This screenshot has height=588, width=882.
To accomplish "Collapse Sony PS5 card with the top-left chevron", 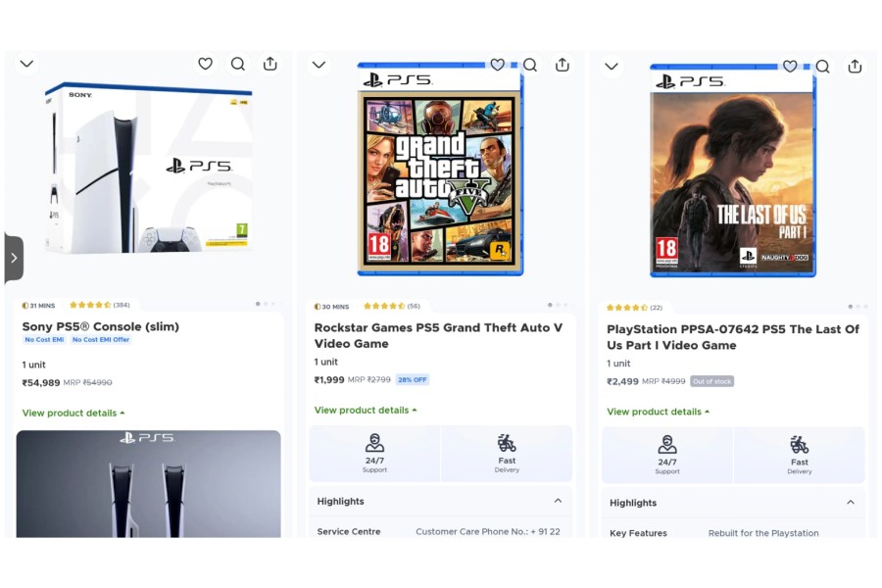I will (x=26, y=63).
